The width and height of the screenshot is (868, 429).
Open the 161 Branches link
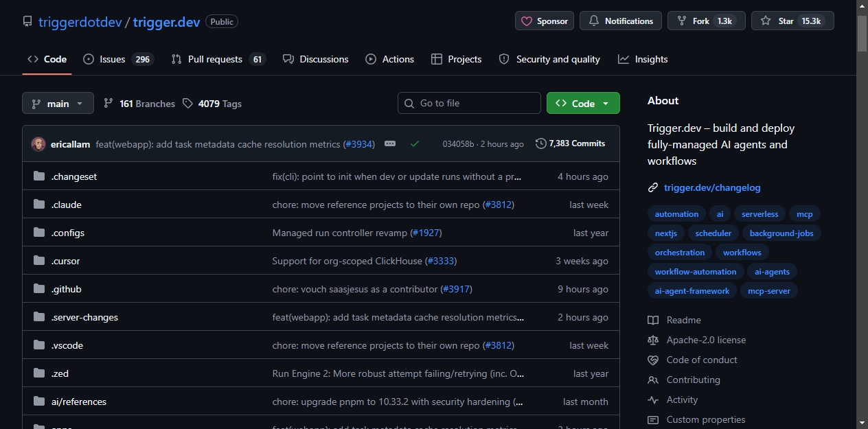click(139, 103)
